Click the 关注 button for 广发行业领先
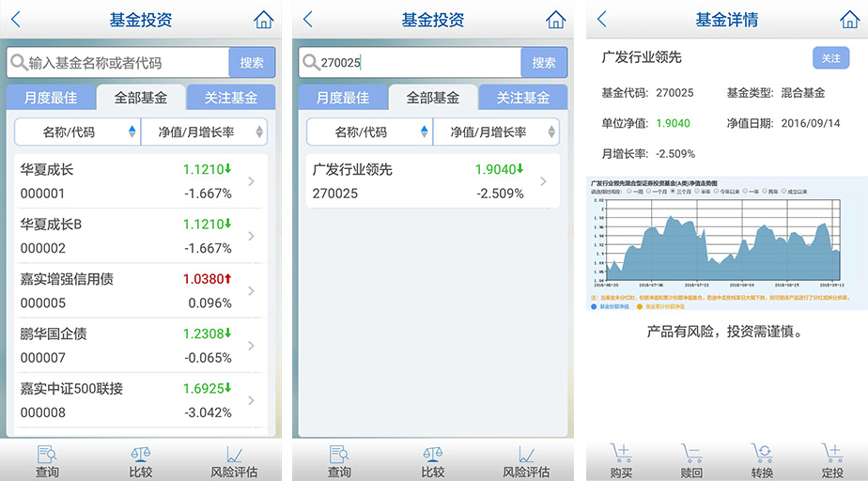 click(x=830, y=58)
